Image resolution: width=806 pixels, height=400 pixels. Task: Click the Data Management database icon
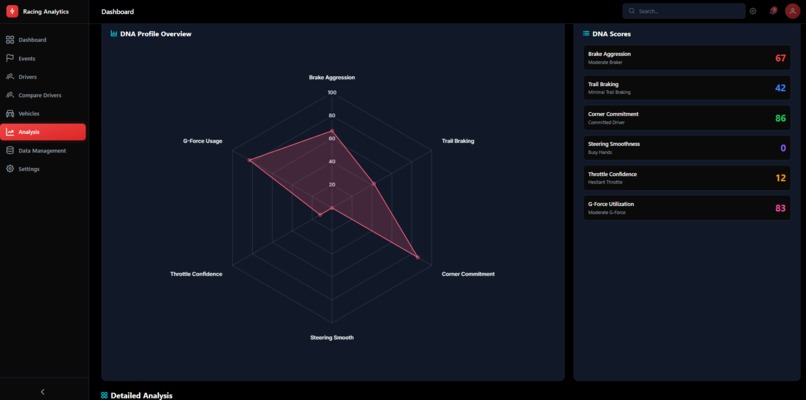coord(10,151)
